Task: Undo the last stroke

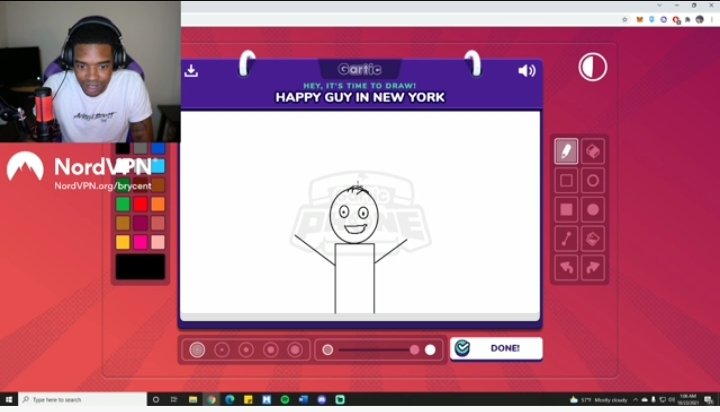Action: tap(566, 268)
